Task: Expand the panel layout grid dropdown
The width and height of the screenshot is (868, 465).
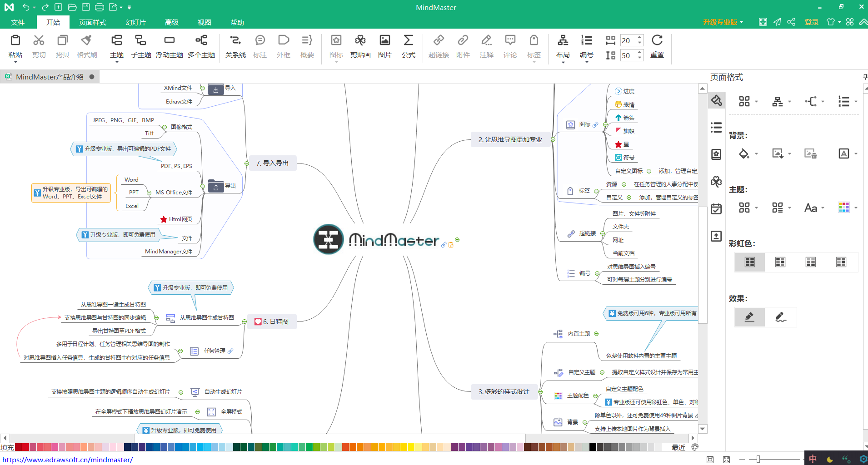Action: coord(756,102)
